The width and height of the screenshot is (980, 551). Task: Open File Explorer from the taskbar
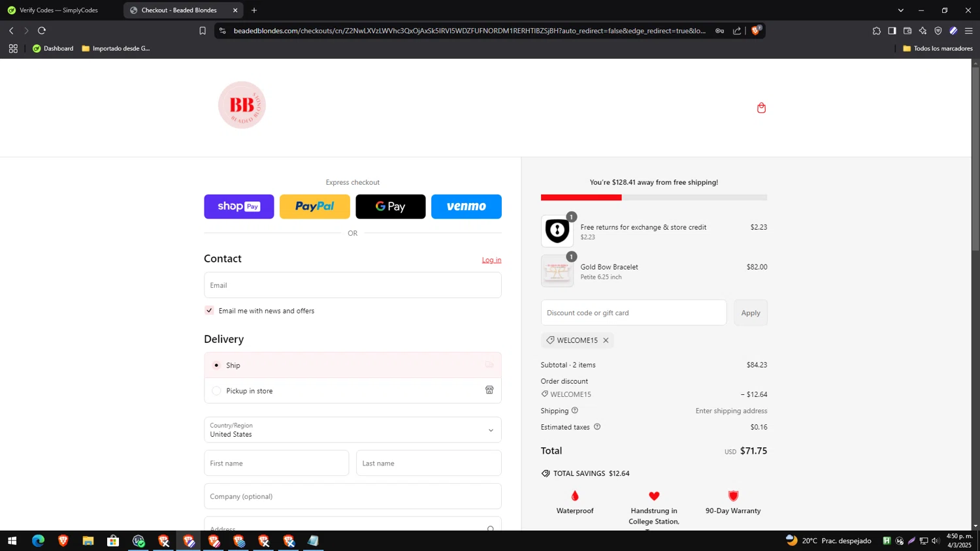88,541
